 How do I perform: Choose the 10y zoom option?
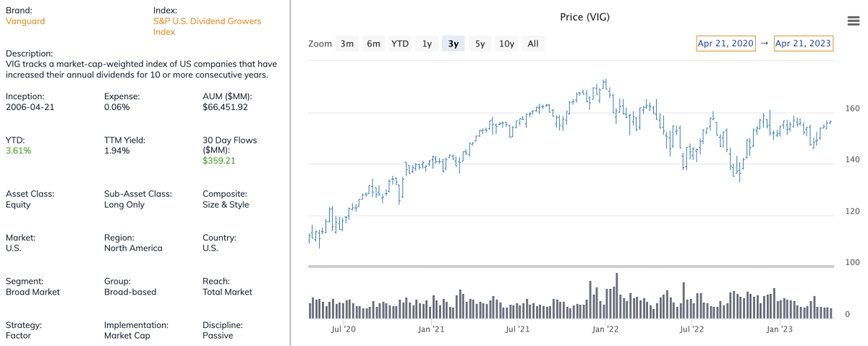click(x=506, y=43)
